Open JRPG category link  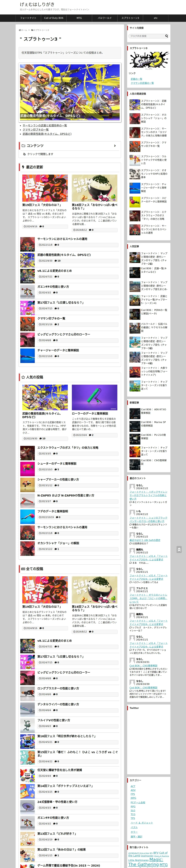[x=133, y=798]
